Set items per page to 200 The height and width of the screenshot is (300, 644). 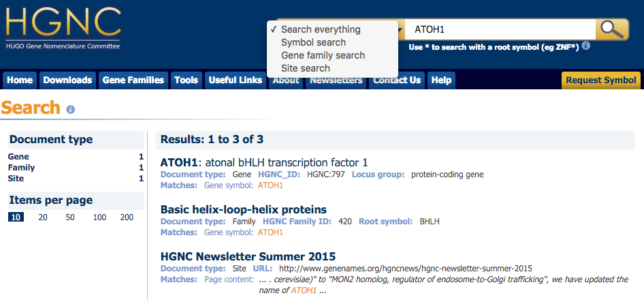point(127,217)
